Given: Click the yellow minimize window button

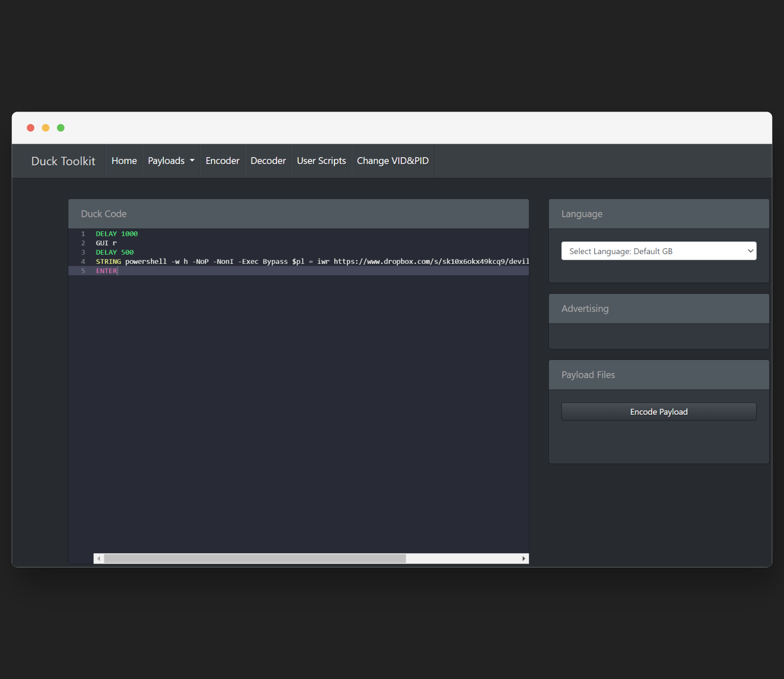Looking at the screenshot, I should pyautogui.click(x=46, y=128).
